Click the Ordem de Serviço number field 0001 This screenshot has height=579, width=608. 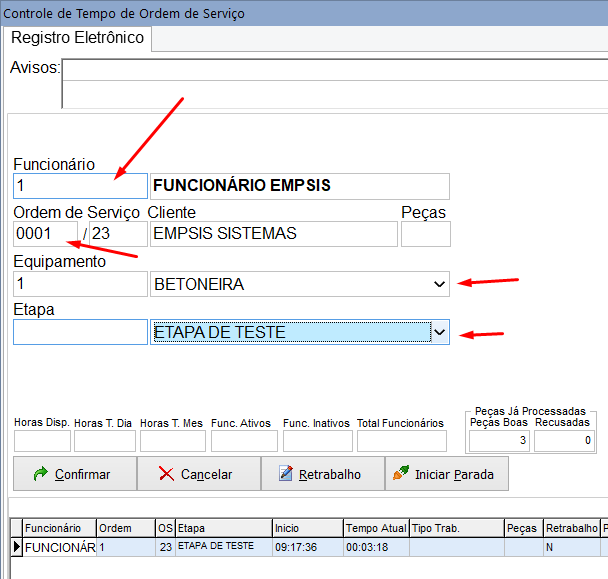coord(45,234)
